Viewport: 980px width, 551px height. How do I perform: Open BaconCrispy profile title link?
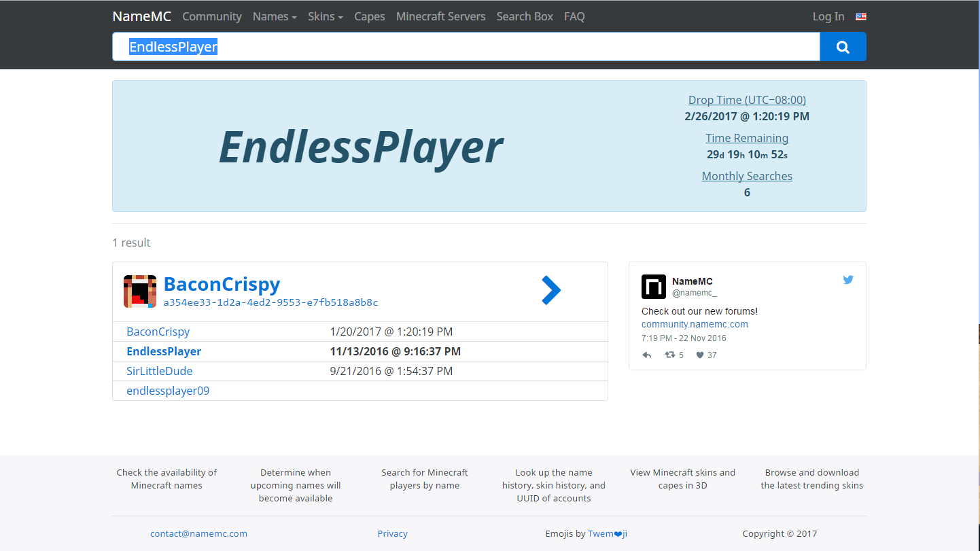pos(222,284)
